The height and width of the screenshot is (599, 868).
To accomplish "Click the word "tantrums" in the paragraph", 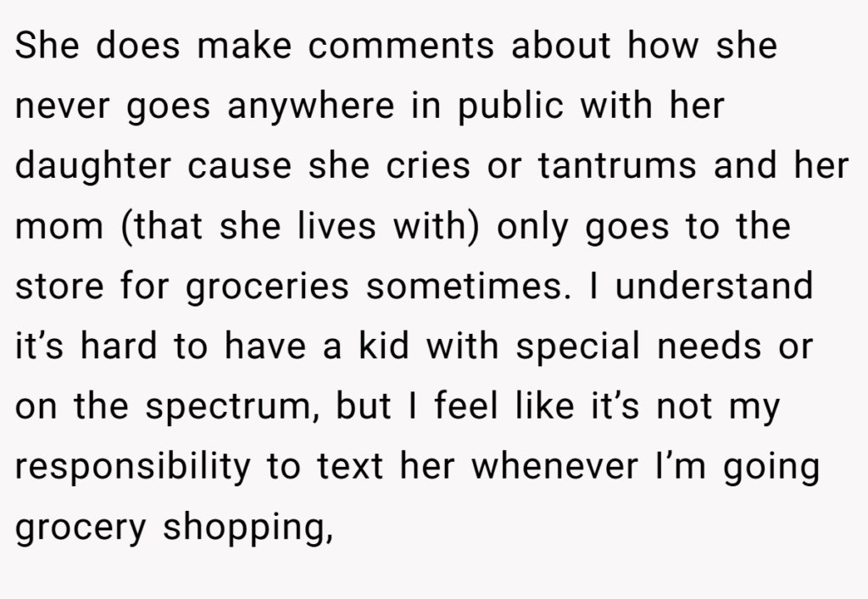I will pyautogui.click(x=617, y=166).
